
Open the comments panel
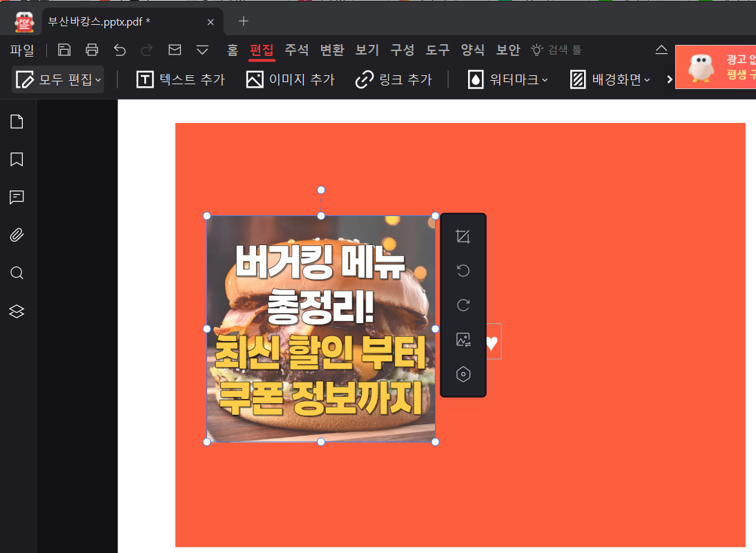17,197
